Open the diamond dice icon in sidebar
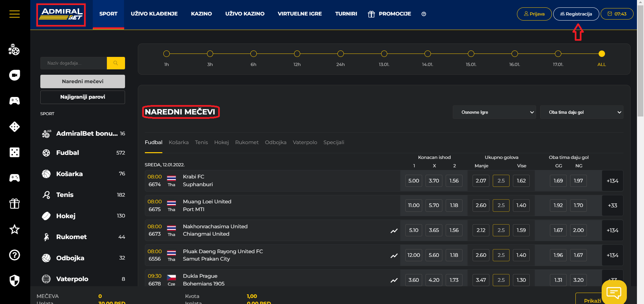The width and height of the screenshot is (644, 304). click(14, 127)
